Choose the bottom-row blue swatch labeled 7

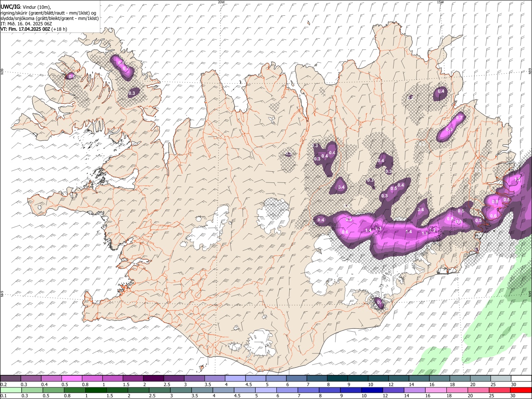point(308,390)
